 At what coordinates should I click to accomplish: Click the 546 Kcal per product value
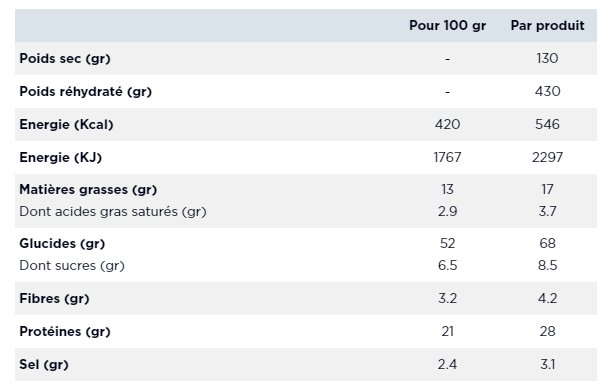tap(547, 124)
